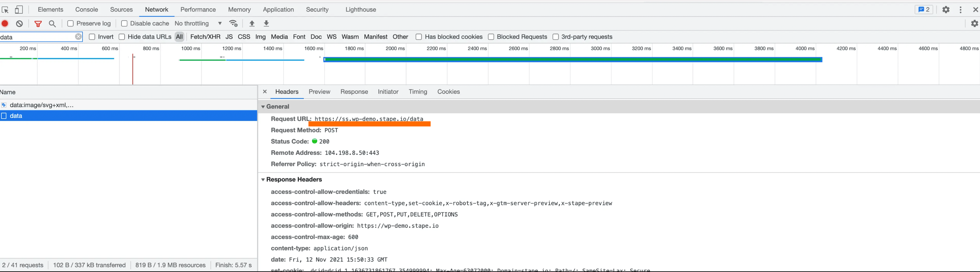Click the Request URL value ss.wp-demo.stape.io/data
The height and width of the screenshot is (272, 980).
pos(369,119)
